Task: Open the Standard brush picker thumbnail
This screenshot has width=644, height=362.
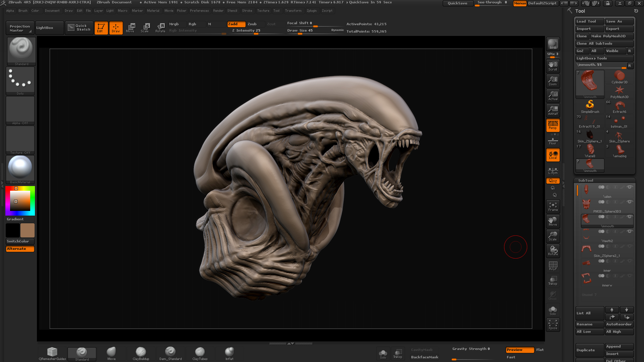Action: [21, 51]
